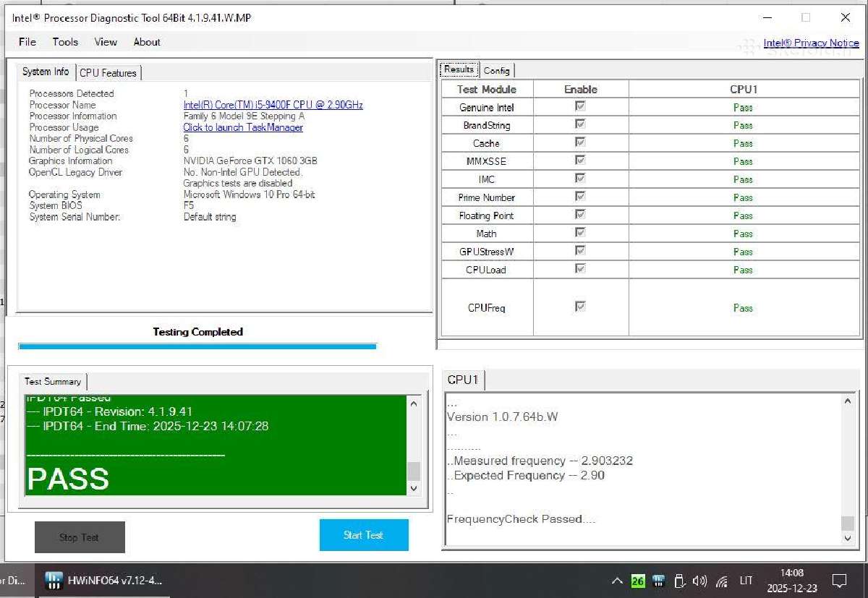Click the Genuine Intel Pass result
The width and height of the screenshot is (868, 598).
point(743,107)
